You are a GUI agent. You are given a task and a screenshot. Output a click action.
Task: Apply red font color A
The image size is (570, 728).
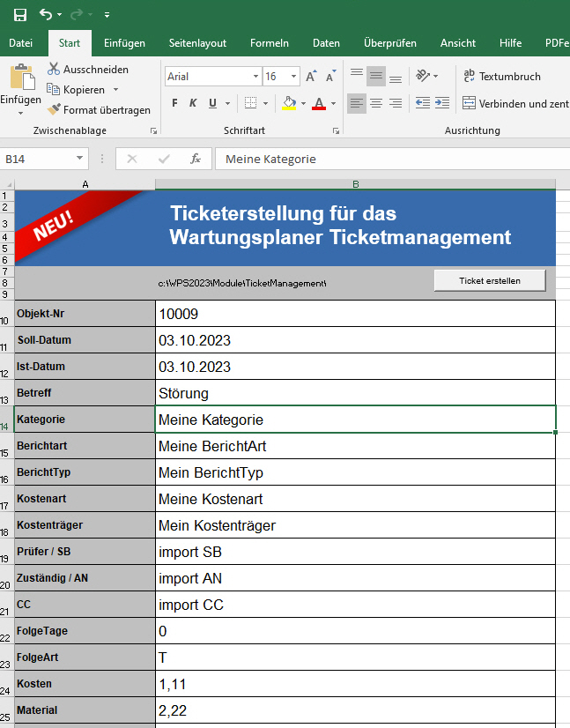tap(319, 103)
